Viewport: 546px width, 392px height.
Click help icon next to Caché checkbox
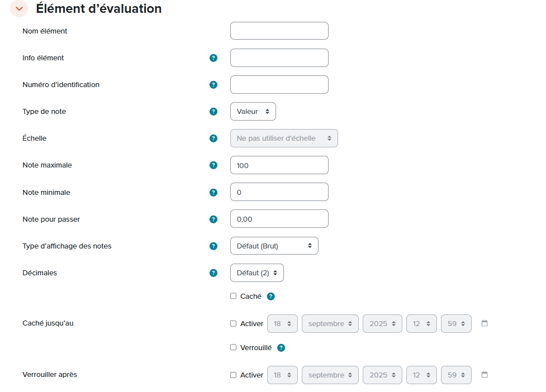pos(270,297)
